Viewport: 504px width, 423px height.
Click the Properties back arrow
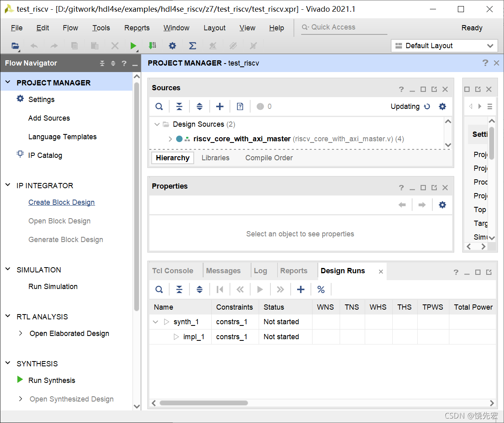pyautogui.click(x=402, y=205)
